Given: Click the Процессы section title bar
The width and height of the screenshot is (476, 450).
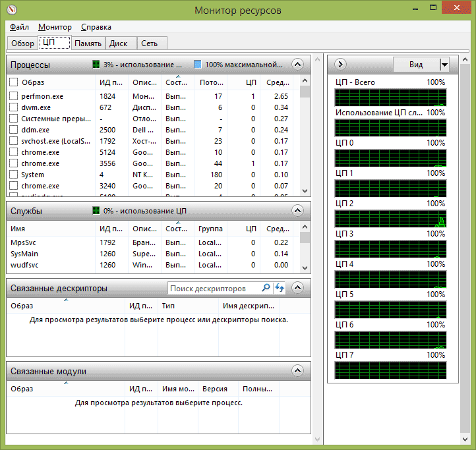Looking at the screenshot, I should [x=158, y=65].
